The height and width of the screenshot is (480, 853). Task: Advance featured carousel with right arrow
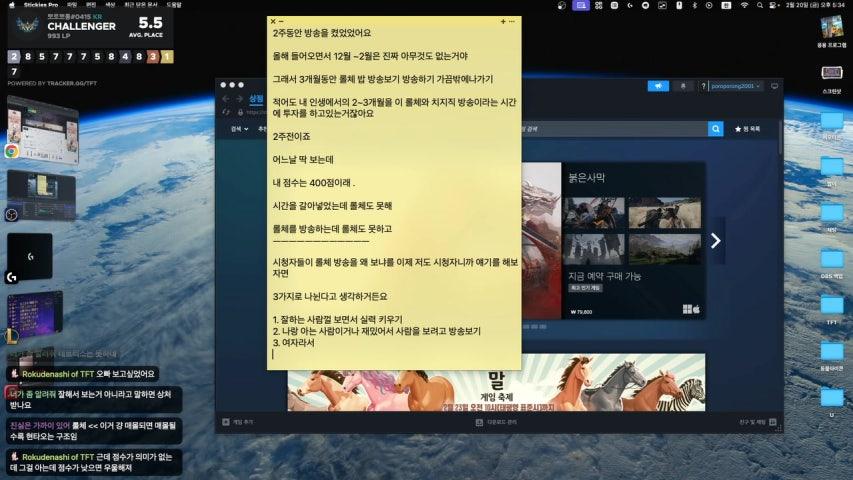coord(716,240)
